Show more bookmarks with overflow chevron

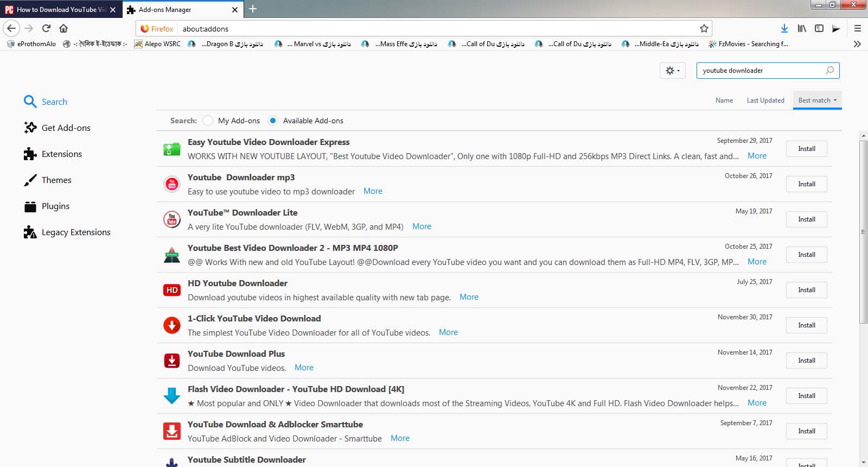[x=857, y=44]
